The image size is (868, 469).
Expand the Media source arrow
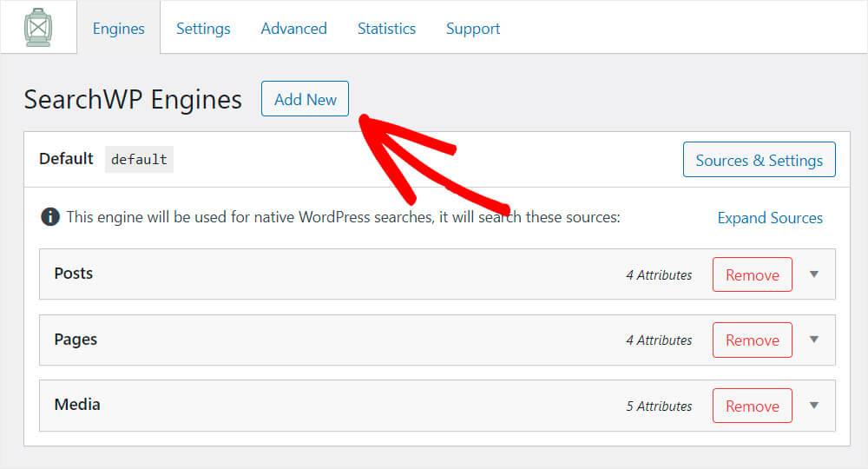pos(814,406)
